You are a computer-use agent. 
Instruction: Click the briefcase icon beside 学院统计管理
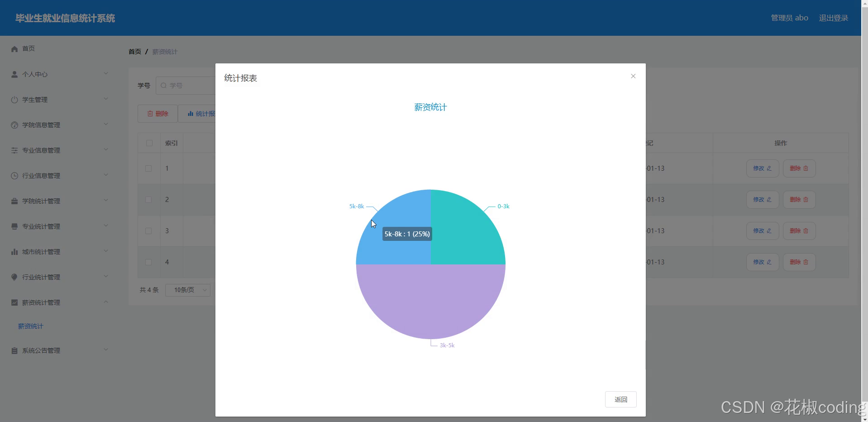point(14,201)
